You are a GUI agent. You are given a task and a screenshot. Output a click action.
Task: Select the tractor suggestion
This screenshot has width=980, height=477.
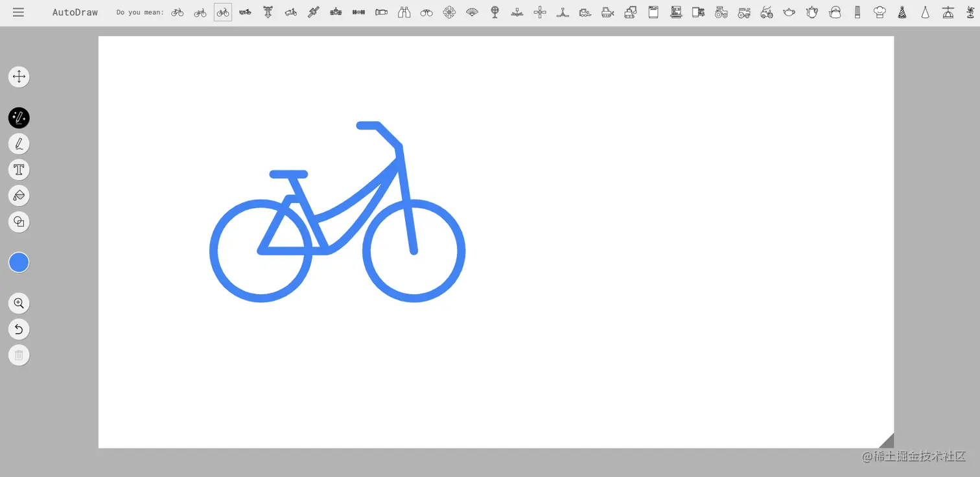pyautogui.click(x=721, y=12)
